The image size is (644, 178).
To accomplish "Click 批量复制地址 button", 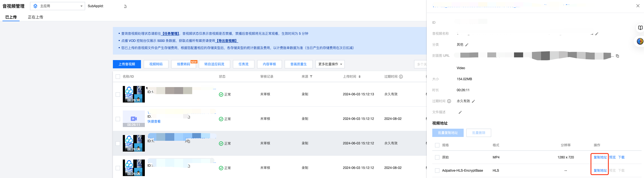I will pos(448,133).
